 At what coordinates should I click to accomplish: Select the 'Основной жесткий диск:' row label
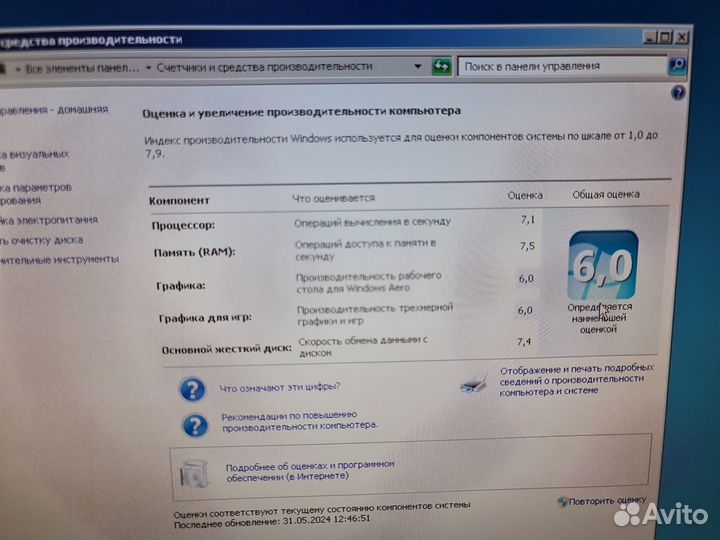point(226,349)
